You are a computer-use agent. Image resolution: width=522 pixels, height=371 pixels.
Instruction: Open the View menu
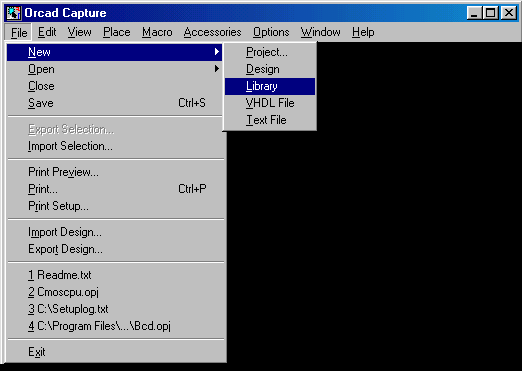[x=79, y=32]
